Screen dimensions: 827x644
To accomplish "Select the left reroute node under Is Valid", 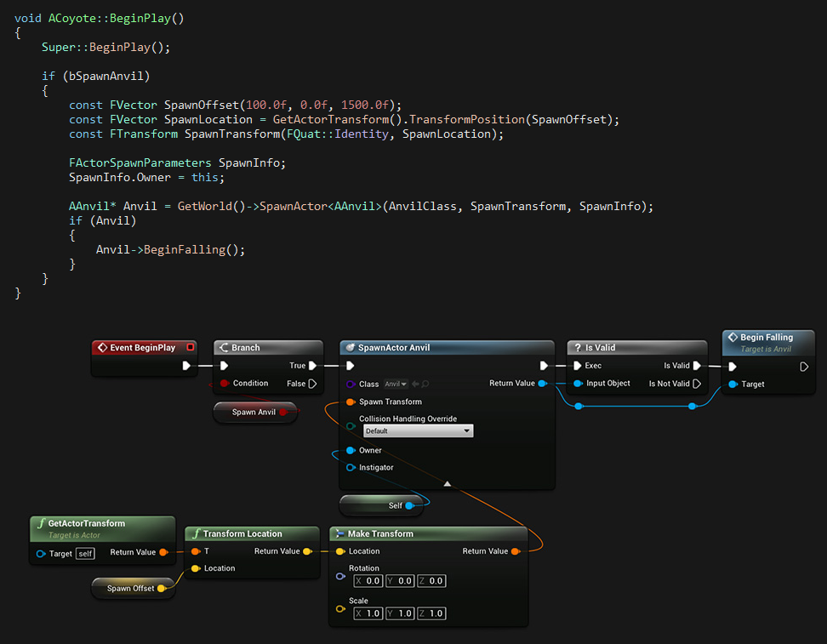I will 579,406.
